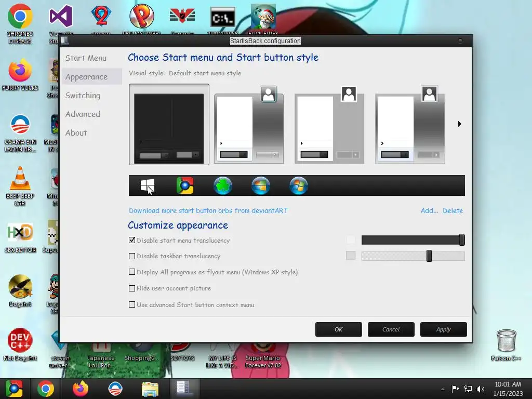Select the dark start menu style thumbnail
The image size is (532, 399).
169,125
